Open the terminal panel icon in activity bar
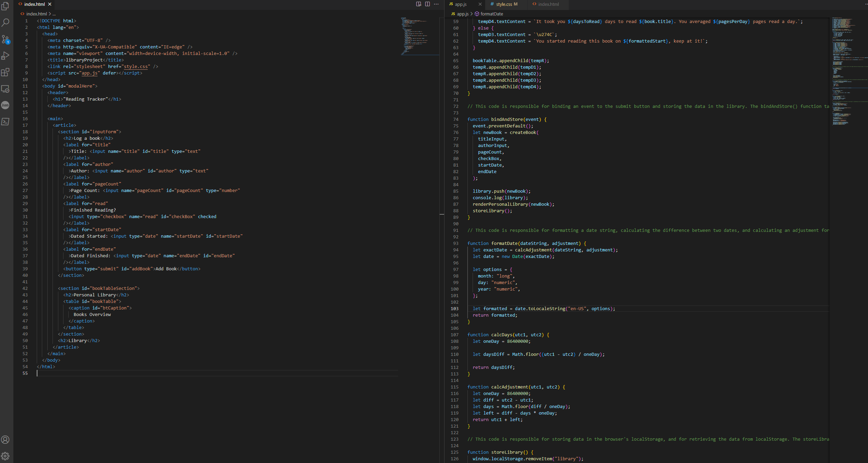The width and height of the screenshot is (868, 463). click(5, 122)
